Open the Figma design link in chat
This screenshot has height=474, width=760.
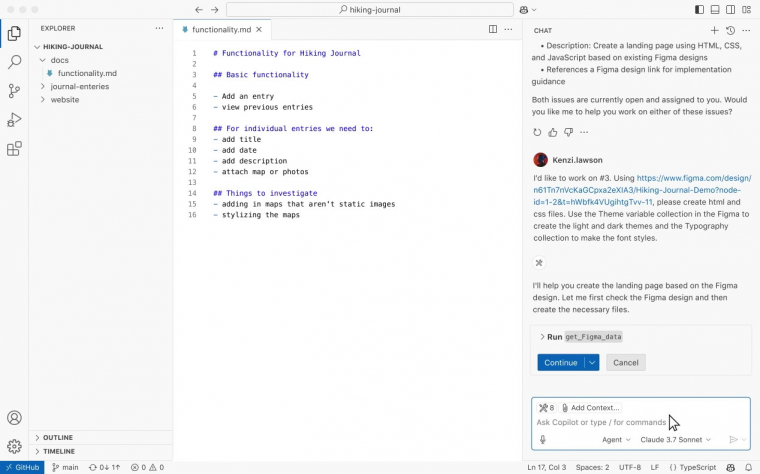642,190
